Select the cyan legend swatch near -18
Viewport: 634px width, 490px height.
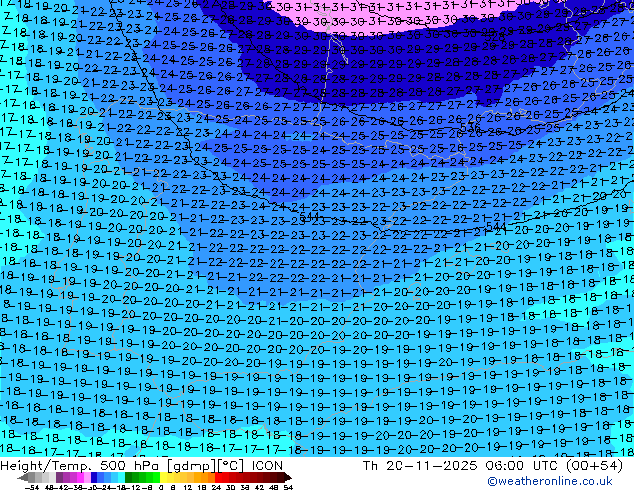pyautogui.click(x=122, y=477)
